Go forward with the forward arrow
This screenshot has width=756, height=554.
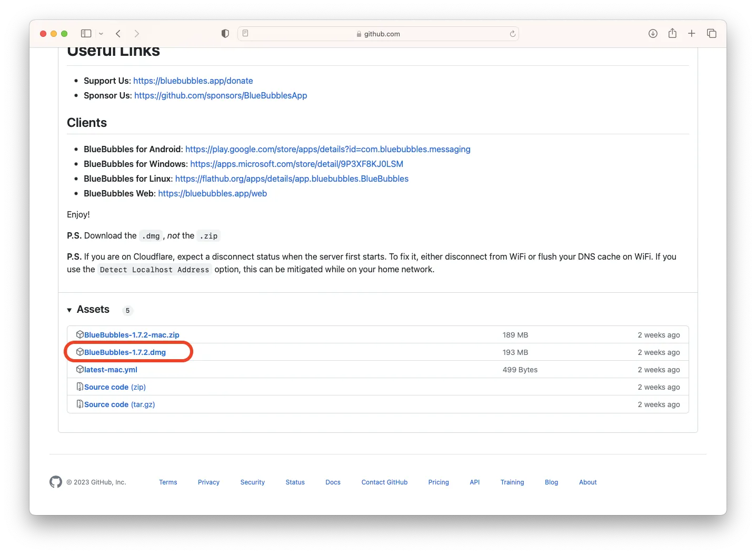tap(137, 34)
